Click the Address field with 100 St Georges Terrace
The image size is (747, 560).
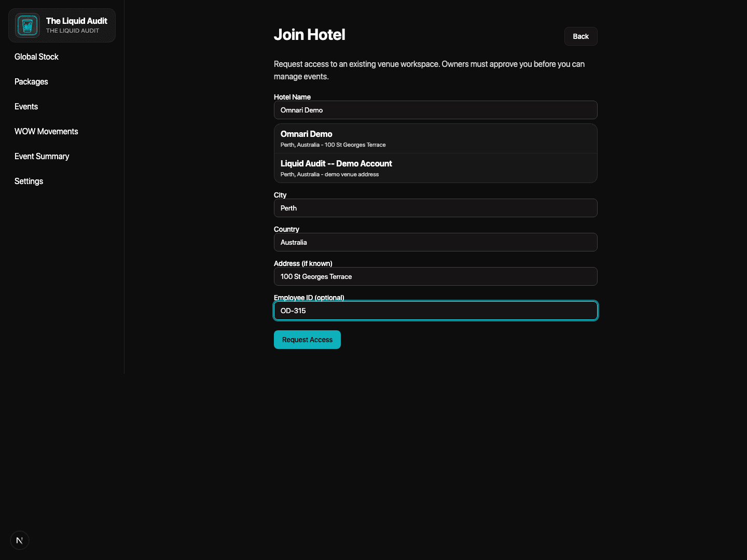tap(435, 276)
